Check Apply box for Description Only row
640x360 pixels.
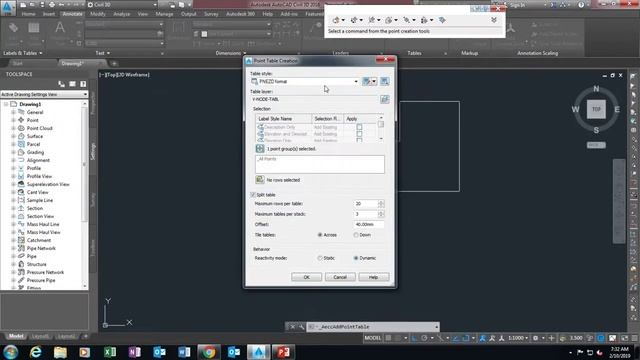click(x=359, y=127)
